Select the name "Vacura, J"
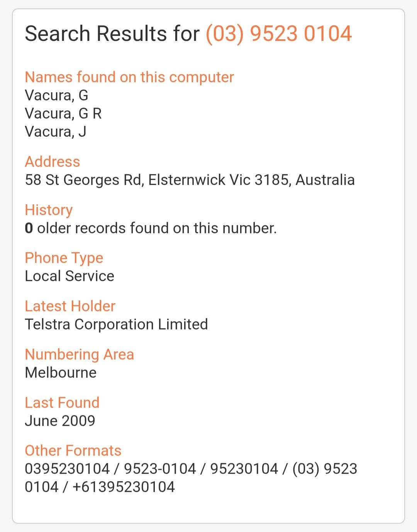The image size is (417, 532). tap(56, 132)
